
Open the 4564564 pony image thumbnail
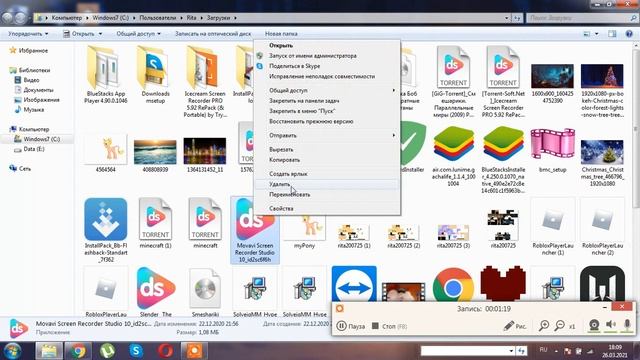point(105,150)
